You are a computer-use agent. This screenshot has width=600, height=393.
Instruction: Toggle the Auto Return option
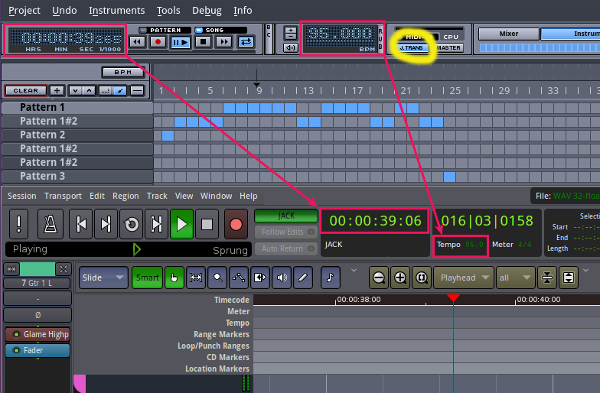[x=286, y=249]
